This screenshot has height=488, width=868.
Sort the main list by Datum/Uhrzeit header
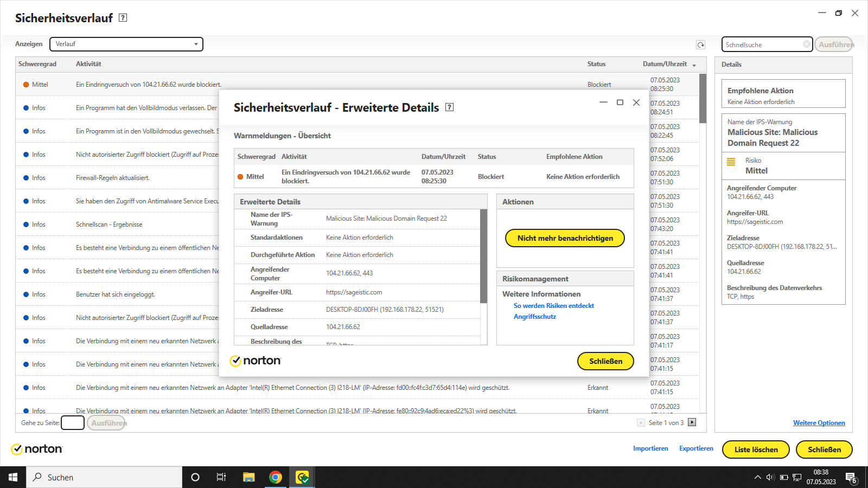(665, 64)
